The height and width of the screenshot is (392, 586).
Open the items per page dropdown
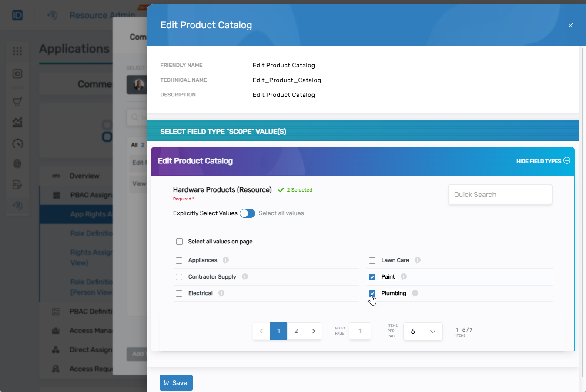tap(423, 332)
